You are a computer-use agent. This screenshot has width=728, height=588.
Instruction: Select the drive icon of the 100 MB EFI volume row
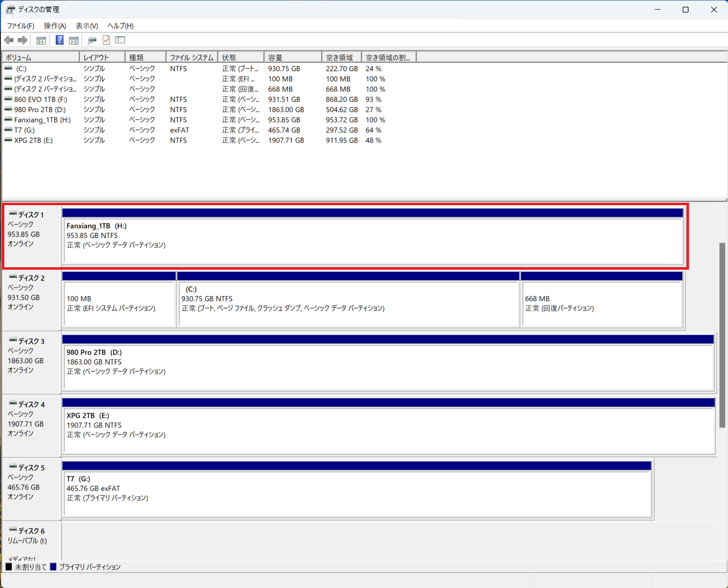point(8,78)
